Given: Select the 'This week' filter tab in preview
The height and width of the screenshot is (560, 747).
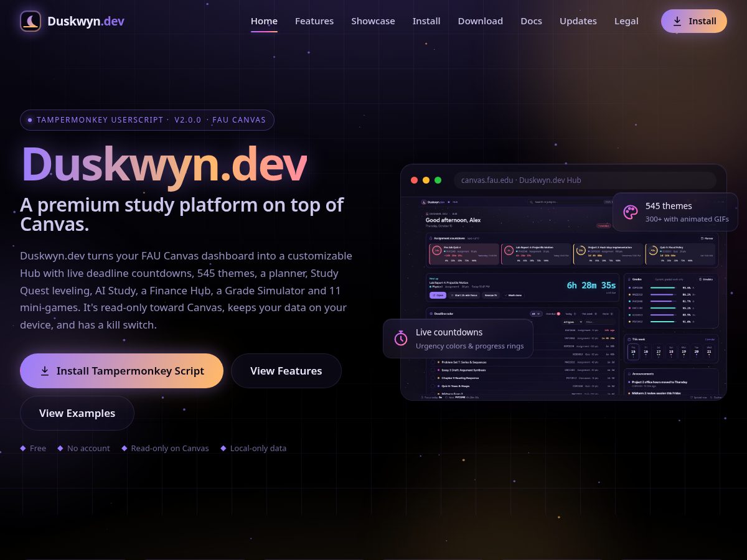Looking at the screenshot, I should click(591, 314).
